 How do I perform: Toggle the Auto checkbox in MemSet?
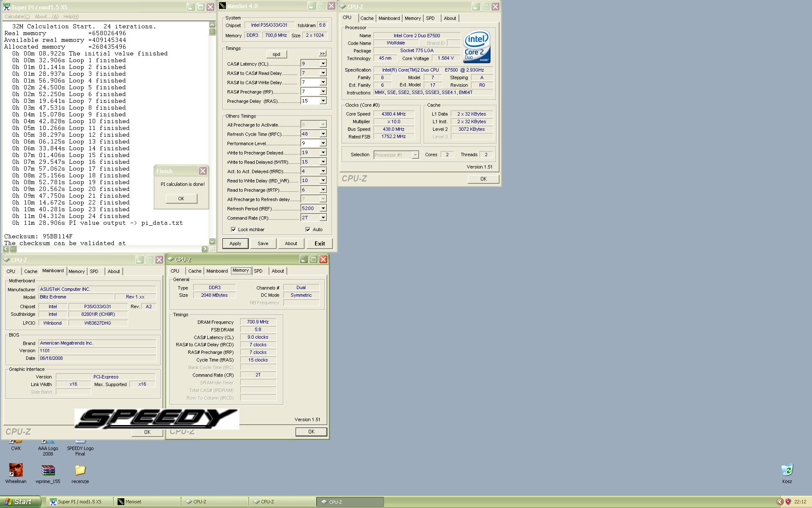tap(307, 229)
